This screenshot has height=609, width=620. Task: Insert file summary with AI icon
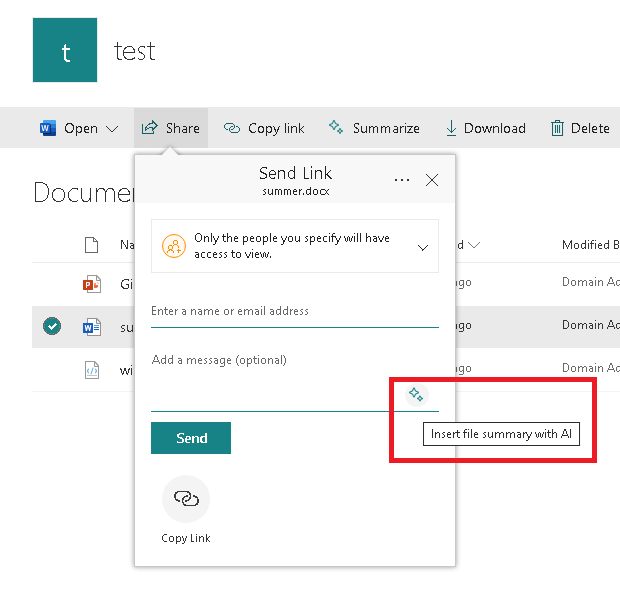click(x=416, y=395)
